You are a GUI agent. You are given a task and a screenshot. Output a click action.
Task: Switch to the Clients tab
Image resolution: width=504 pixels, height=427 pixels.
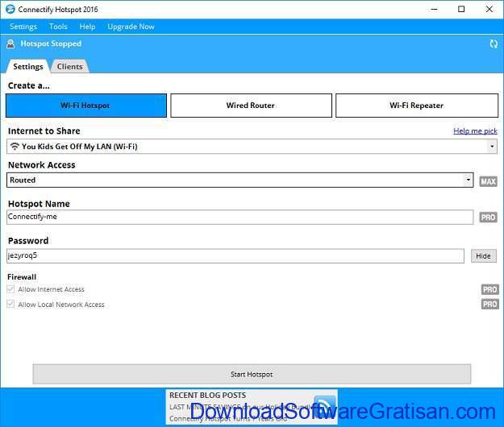pos(69,66)
